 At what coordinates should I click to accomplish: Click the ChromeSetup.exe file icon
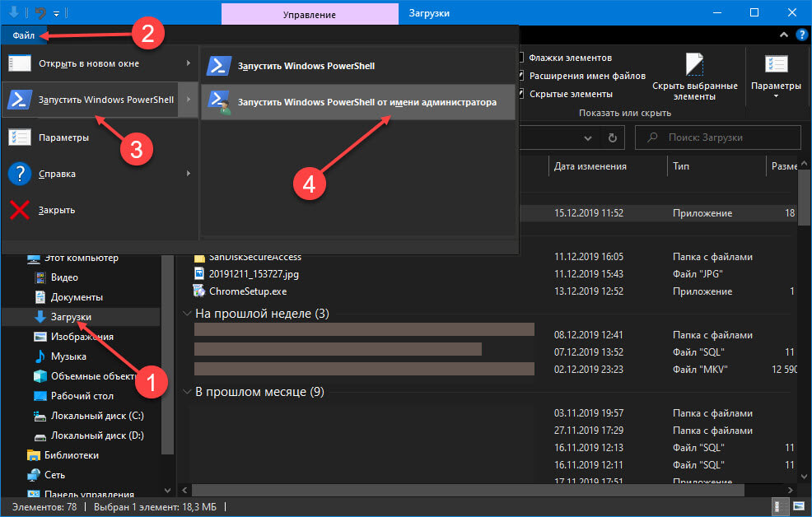click(199, 291)
